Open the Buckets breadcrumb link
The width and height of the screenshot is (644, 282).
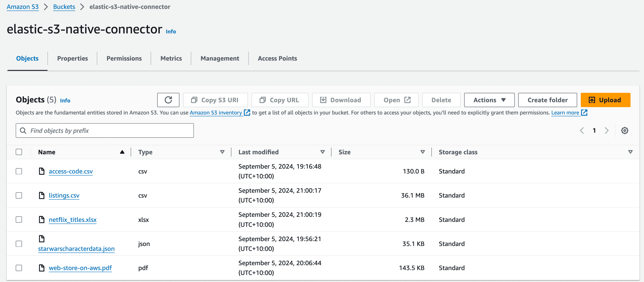tap(64, 7)
